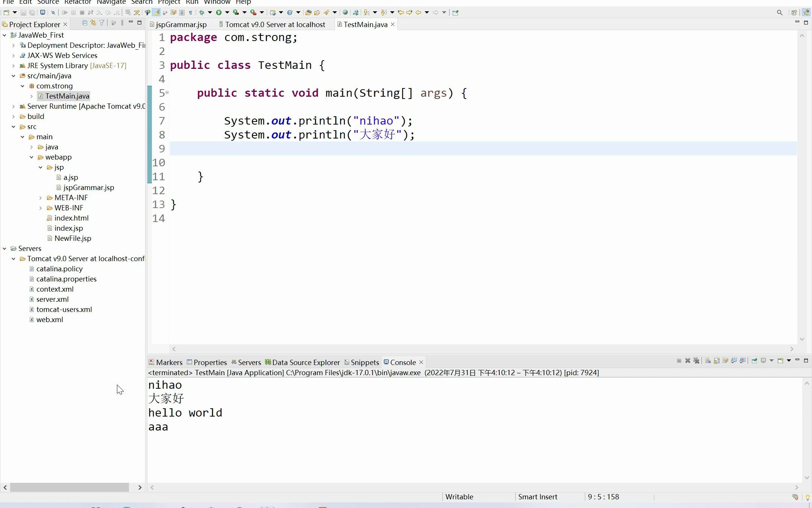Click the empty line 9 in editor
This screenshot has width=812, height=508.
pyautogui.click(x=483, y=149)
